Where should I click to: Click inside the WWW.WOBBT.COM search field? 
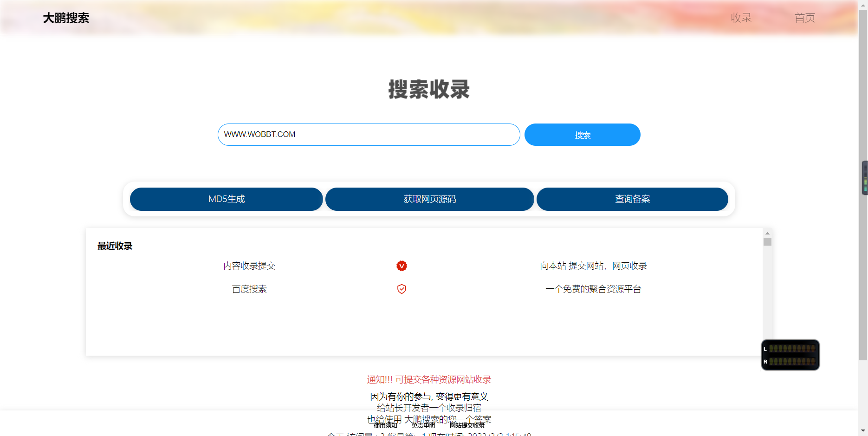coord(368,135)
